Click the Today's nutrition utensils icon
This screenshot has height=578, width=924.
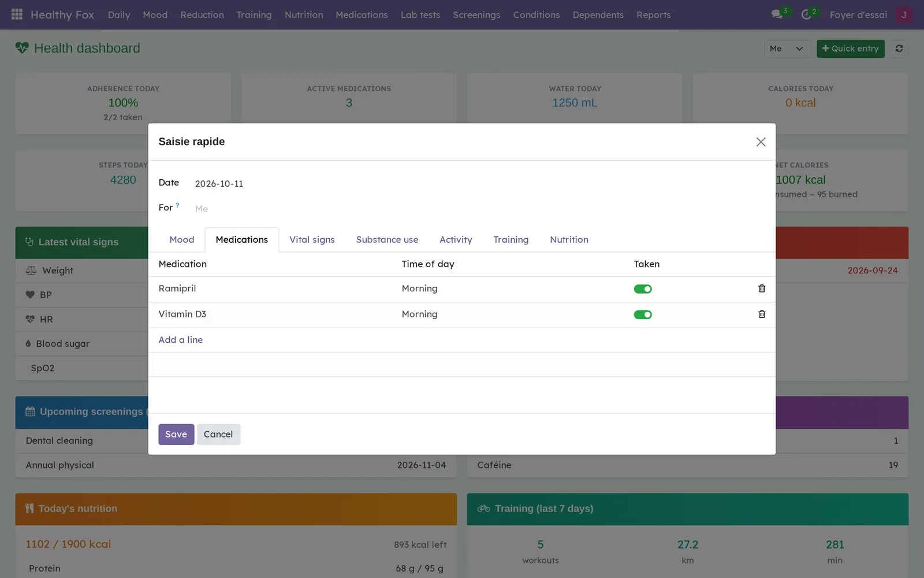pyautogui.click(x=29, y=509)
